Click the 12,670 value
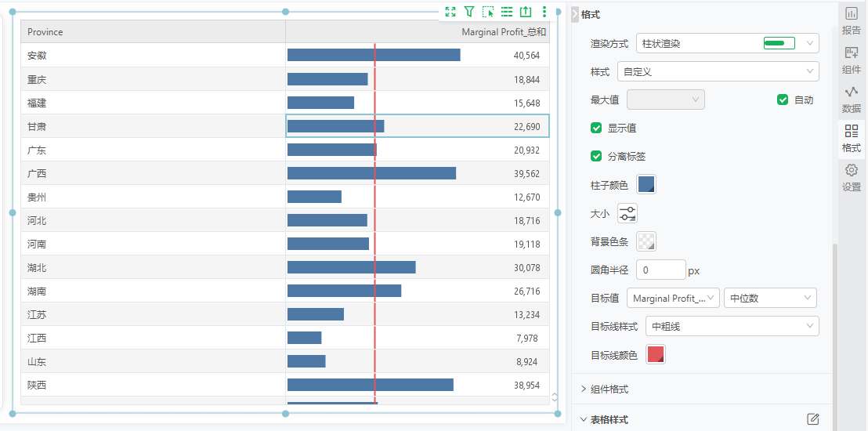This screenshot has width=868, height=431. [526, 197]
